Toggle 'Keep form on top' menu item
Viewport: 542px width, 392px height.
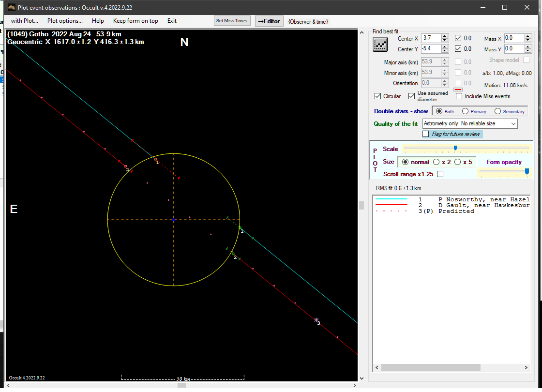[135, 21]
